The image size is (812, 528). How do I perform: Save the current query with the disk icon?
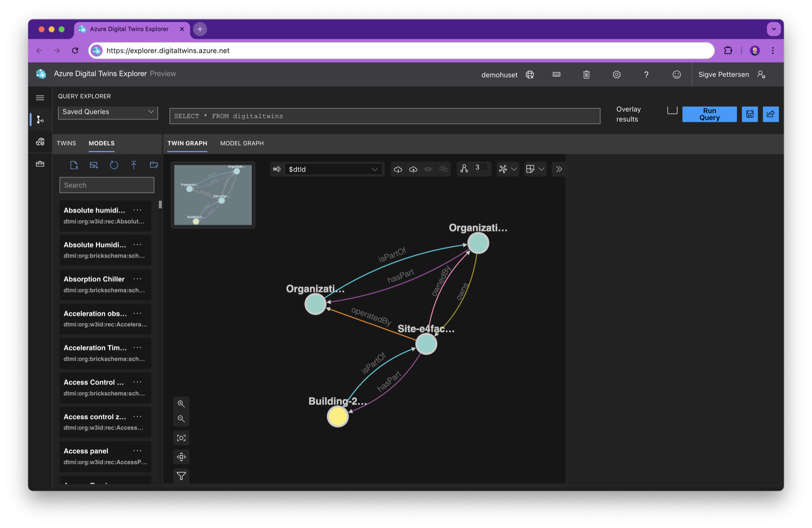(750, 114)
